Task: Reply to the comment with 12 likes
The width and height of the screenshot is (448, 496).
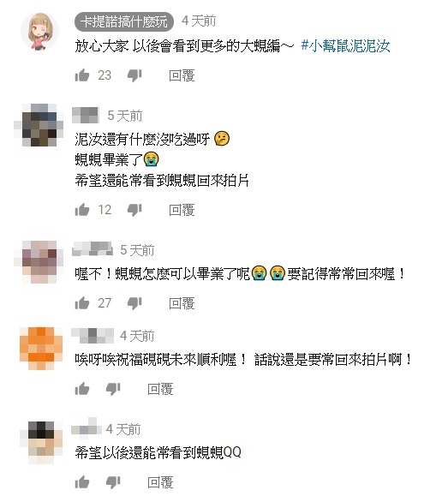Action: click(182, 210)
